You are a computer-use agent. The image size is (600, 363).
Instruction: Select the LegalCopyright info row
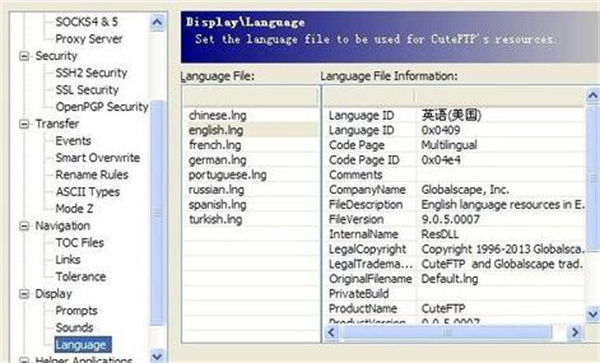455,249
